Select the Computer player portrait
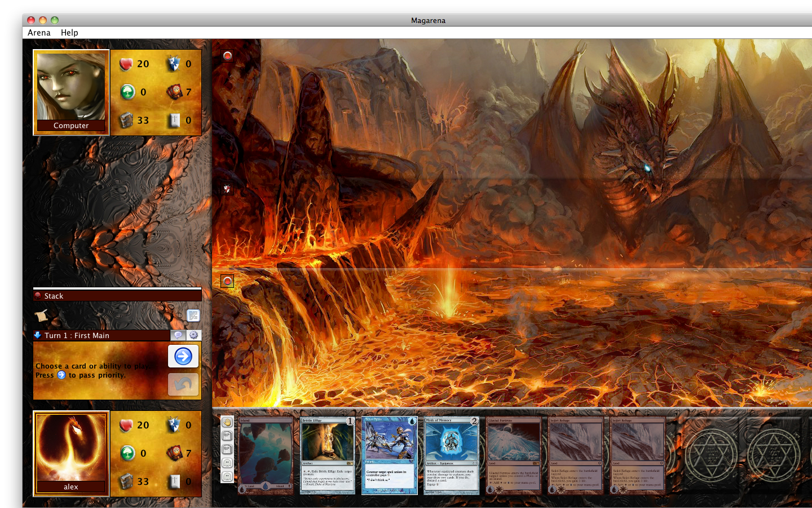Screen dimensions: 812x508 point(71,92)
